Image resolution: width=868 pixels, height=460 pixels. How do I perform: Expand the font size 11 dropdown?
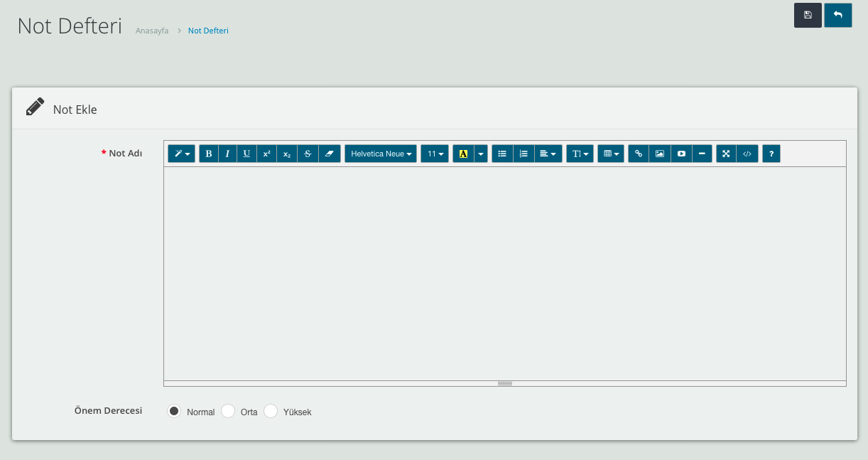click(x=435, y=154)
